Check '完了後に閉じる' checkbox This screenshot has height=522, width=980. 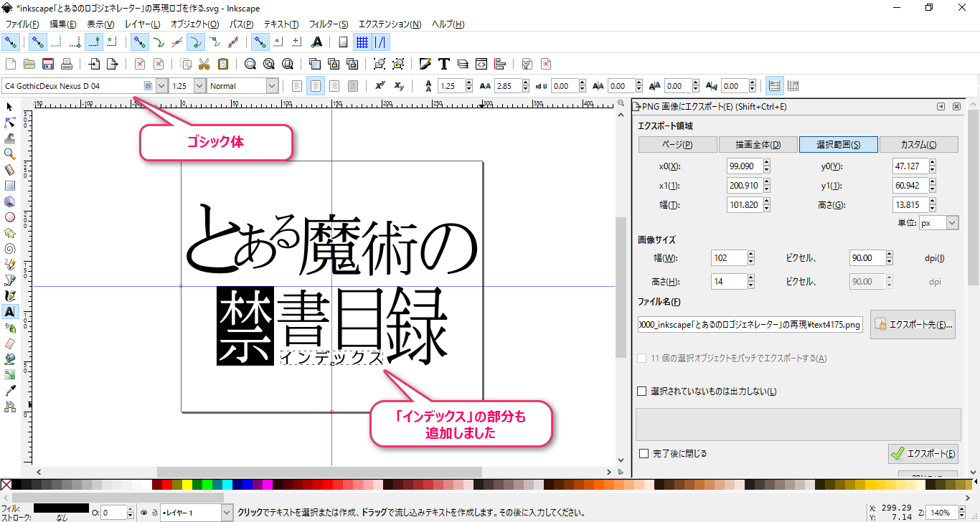[x=643, y=453]
